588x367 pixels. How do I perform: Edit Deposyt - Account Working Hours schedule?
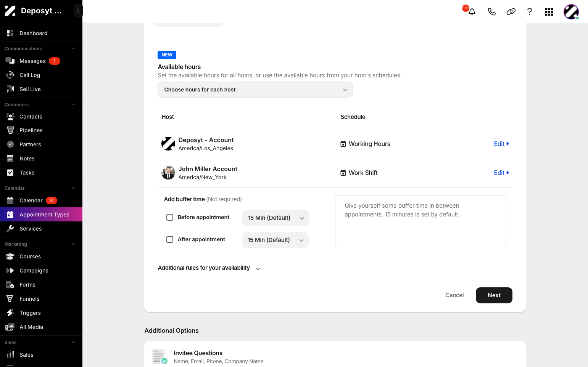tap(501, 144)
